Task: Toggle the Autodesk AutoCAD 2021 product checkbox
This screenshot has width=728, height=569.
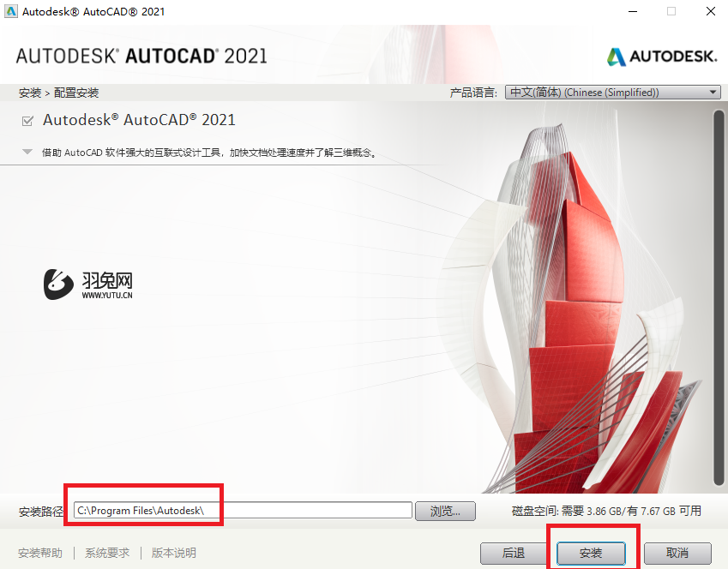Action: 27,120
